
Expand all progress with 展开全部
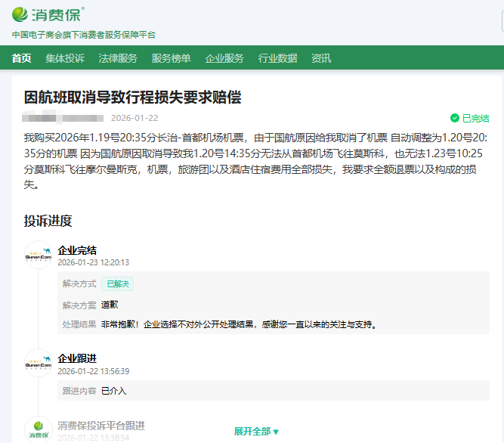click(256, 432)
